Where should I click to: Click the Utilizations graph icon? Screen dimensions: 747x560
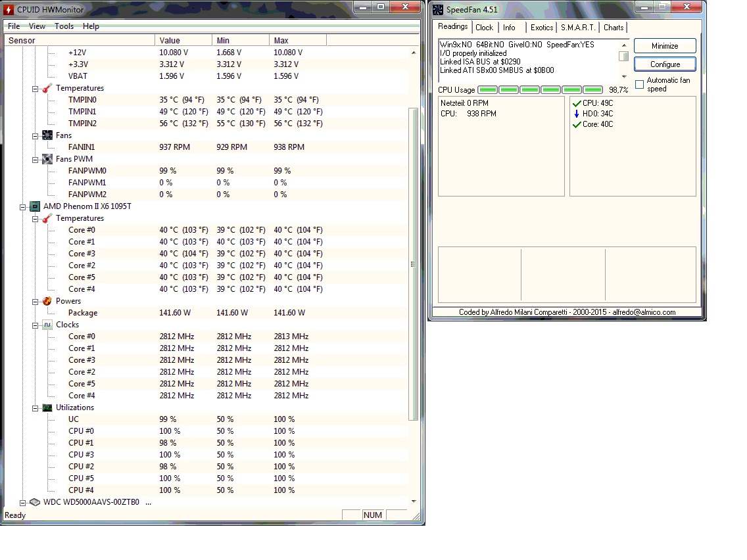click(47, 408)
